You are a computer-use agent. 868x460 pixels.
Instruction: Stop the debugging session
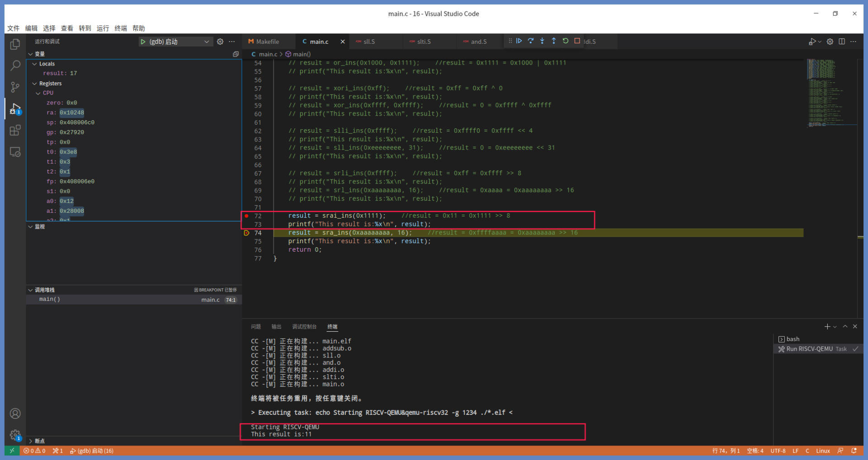(577, 41)
